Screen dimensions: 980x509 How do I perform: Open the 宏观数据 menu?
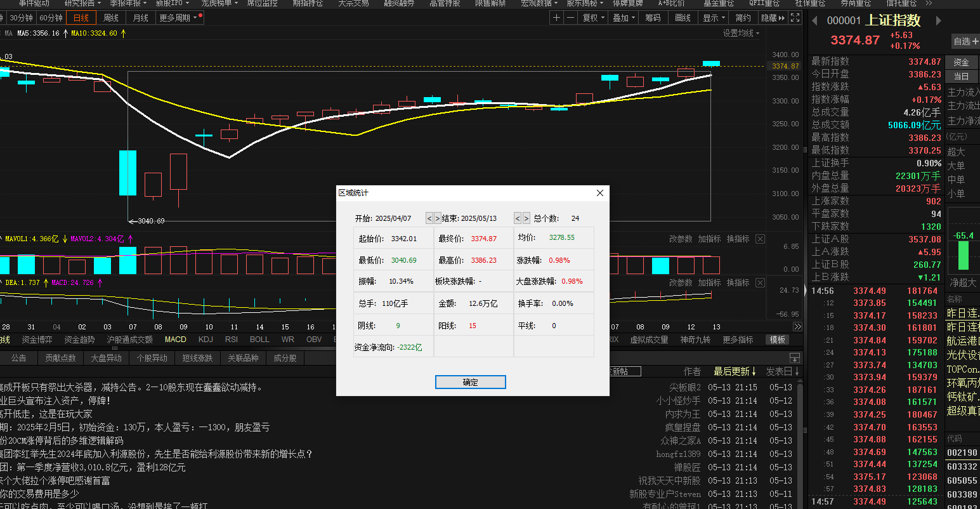point(539,3)
